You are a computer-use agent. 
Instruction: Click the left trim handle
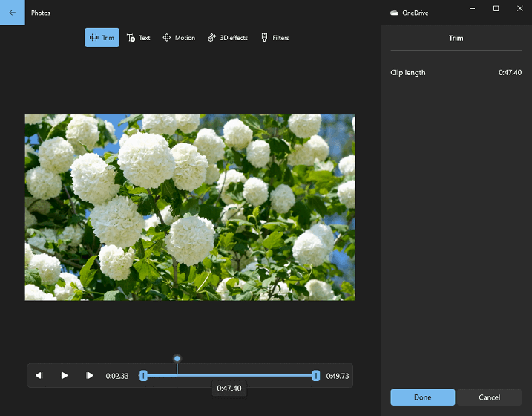(143, 376)
